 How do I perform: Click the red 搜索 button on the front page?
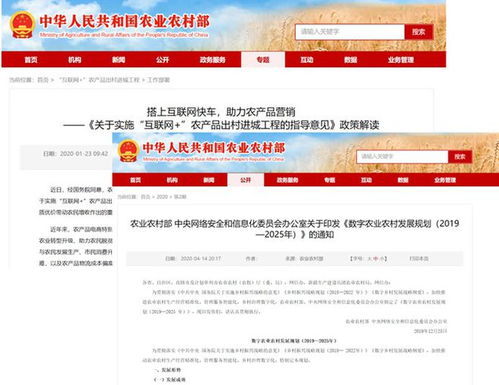(460, 157)
